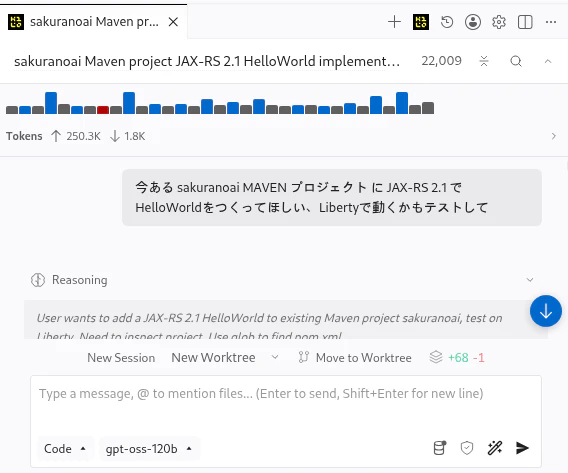Click the Kilo Code logo in the toolbar

click(x=421, y=22)
